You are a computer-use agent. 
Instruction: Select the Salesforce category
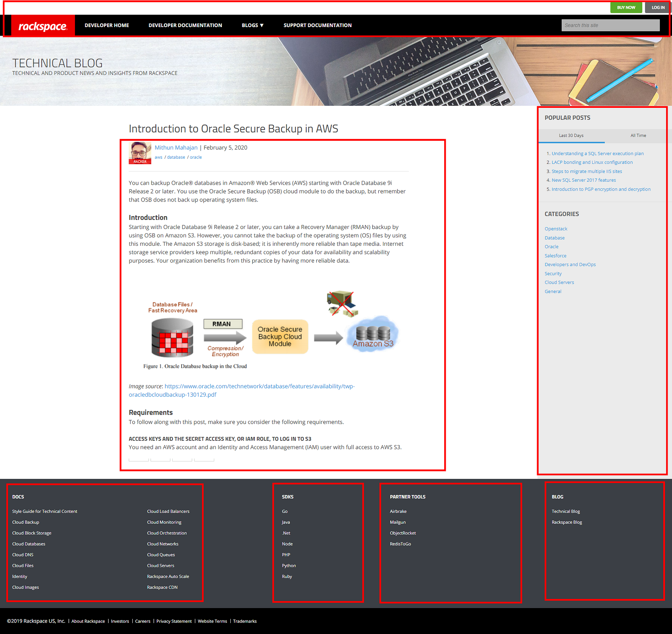pyautogui.click(x=555, y=256)
